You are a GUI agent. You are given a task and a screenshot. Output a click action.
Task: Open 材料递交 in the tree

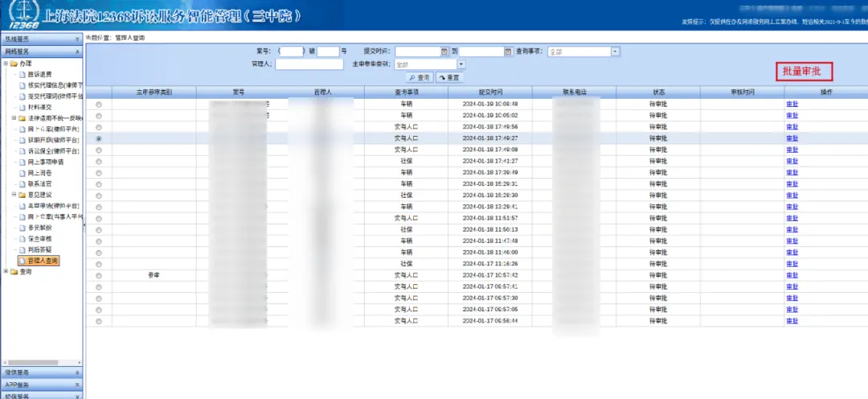[39, 107]
